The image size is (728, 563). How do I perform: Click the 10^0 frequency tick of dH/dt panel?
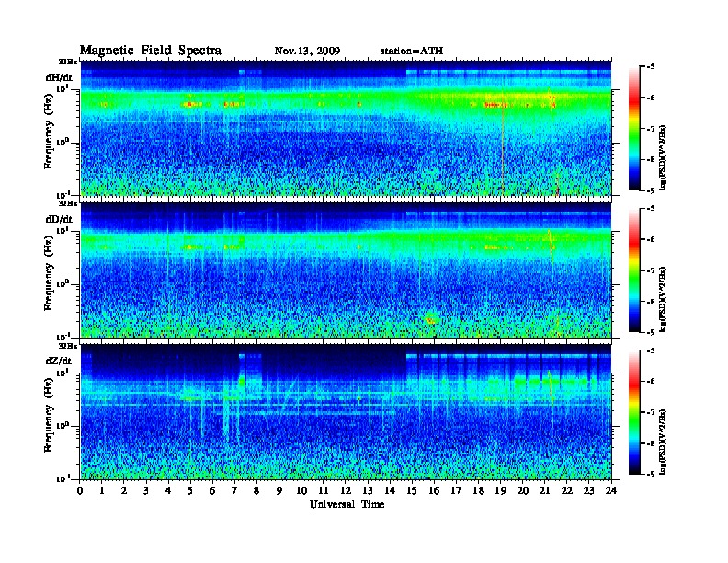click(63, 142)
